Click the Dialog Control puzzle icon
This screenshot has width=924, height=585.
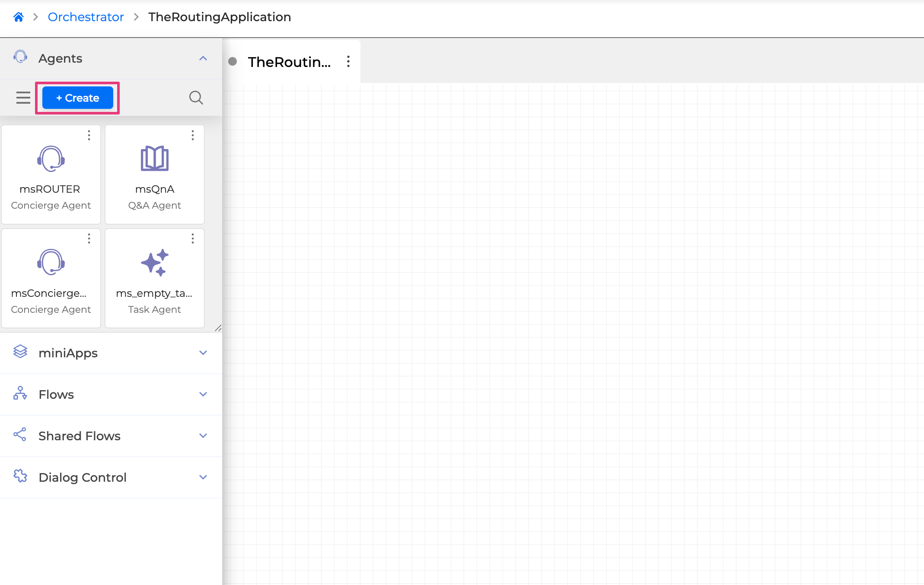point(20,476)
